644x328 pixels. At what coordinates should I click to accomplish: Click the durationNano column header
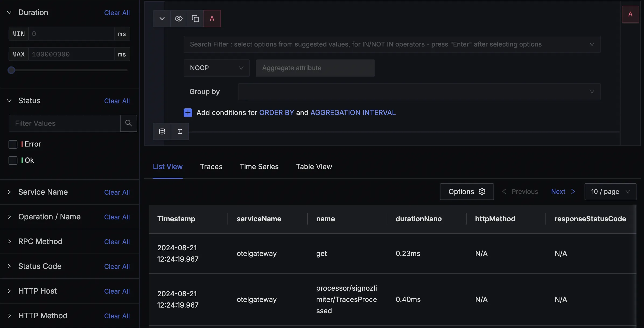coord(418,219)
